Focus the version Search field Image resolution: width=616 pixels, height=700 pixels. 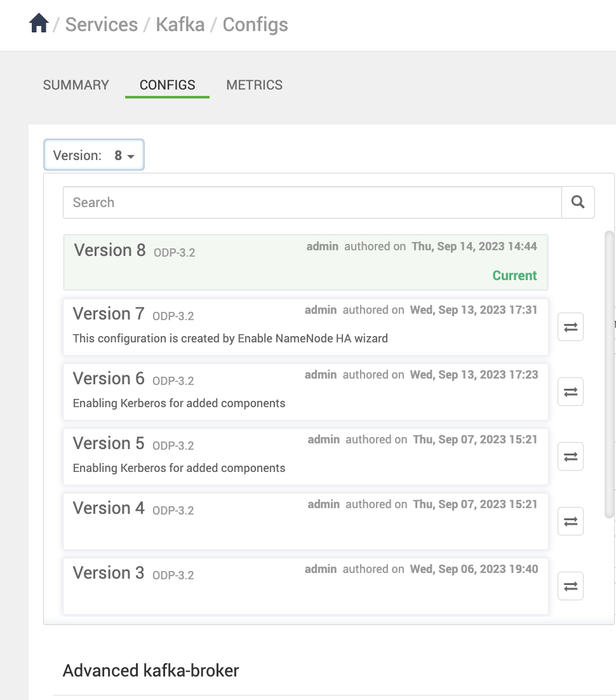pyautogui.click(x=312, y=202)
